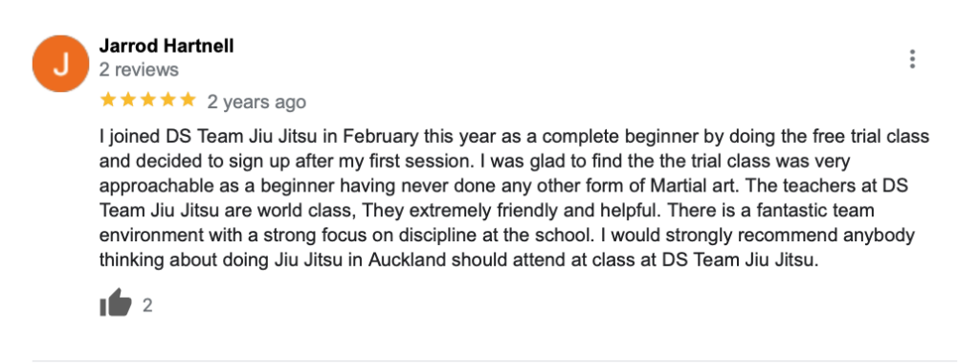The image size is (980, 363).
Task: Click the second rating star
Action: click(128, 100)
